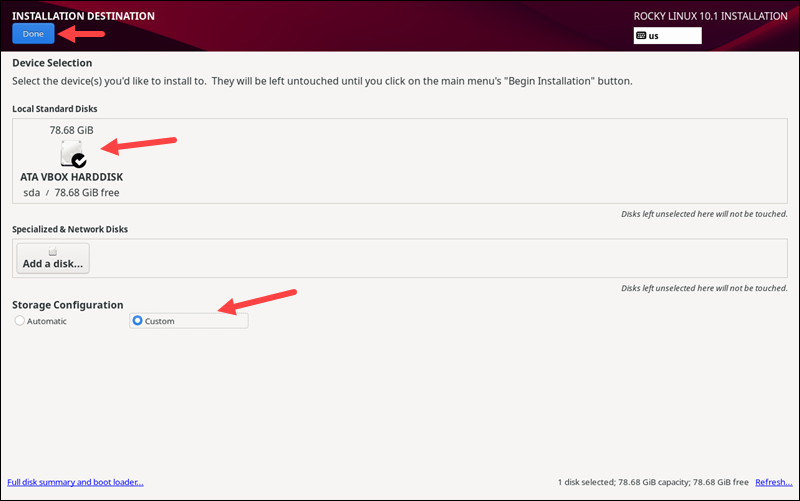Select the ATA VBOX HARDDISK disk icon

click(x=73, y=154)
